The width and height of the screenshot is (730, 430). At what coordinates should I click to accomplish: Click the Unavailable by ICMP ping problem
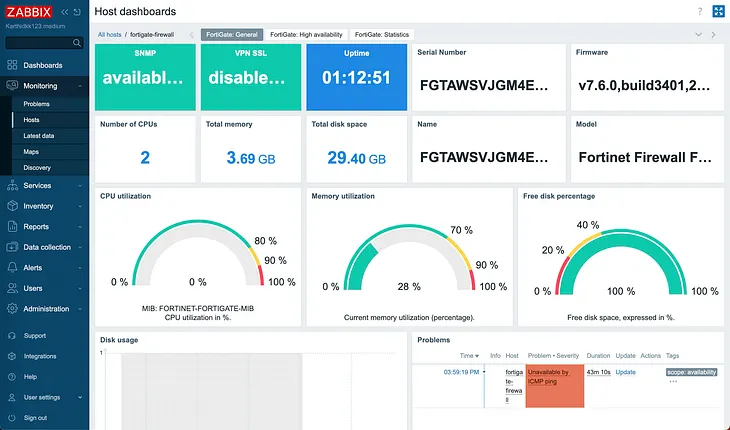click(548, 376)
